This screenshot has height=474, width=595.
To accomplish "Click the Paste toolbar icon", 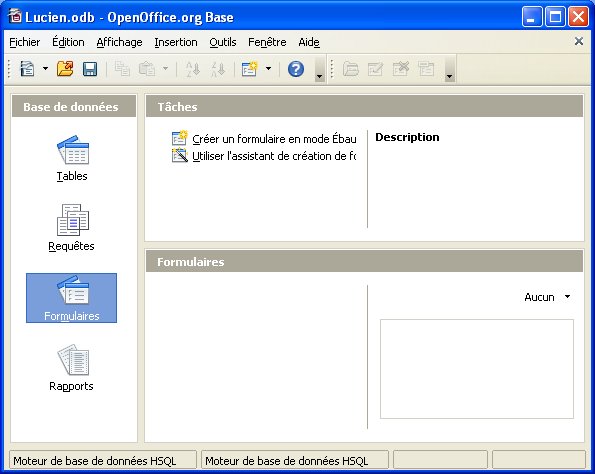I will [x=147, y=69].
